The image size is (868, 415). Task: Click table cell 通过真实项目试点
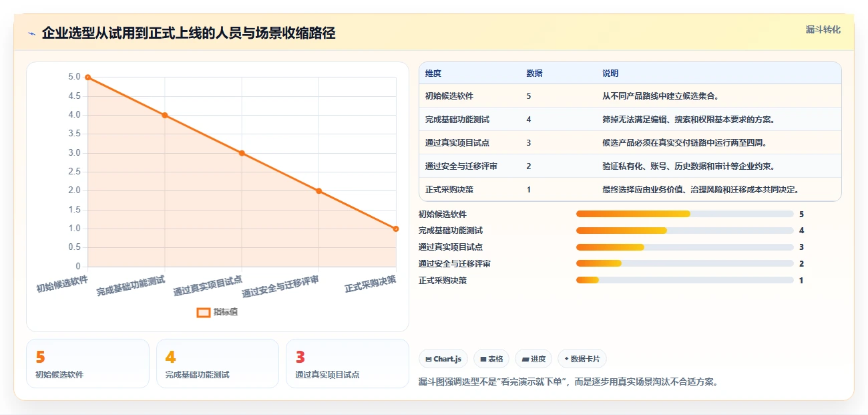pos(457,143)
